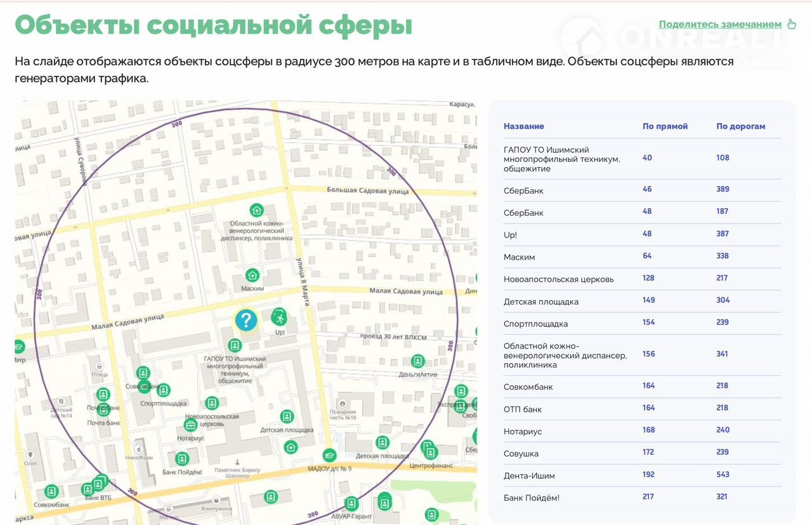
Task: Click the Маским house marker on map
Action: point(252,275)
